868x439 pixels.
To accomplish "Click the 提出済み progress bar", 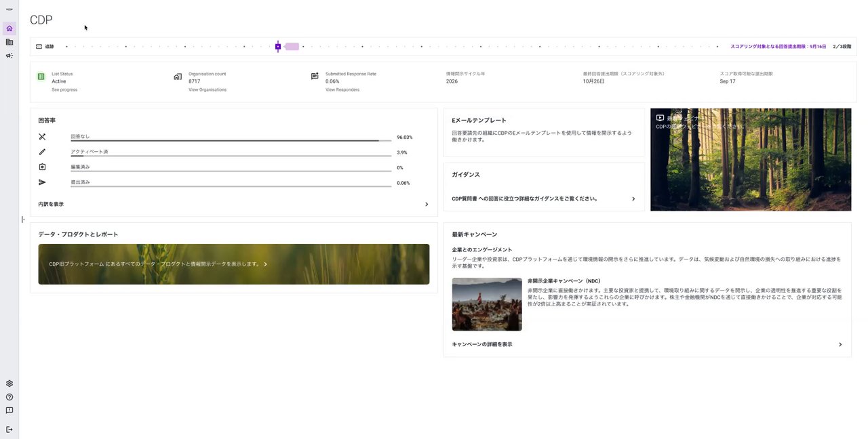I will pyautogui.click(x=231, y=186).
